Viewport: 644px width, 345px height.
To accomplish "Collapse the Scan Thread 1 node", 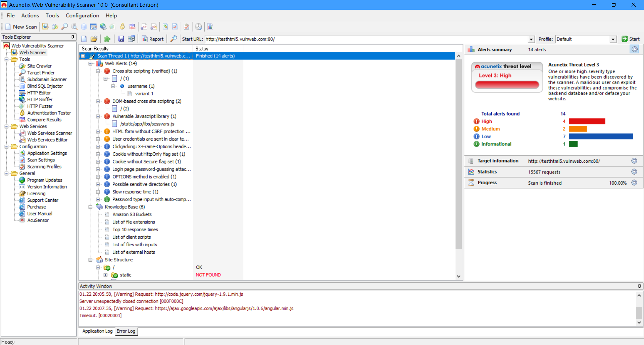I will pyautogui.click(x=83, y=56).
